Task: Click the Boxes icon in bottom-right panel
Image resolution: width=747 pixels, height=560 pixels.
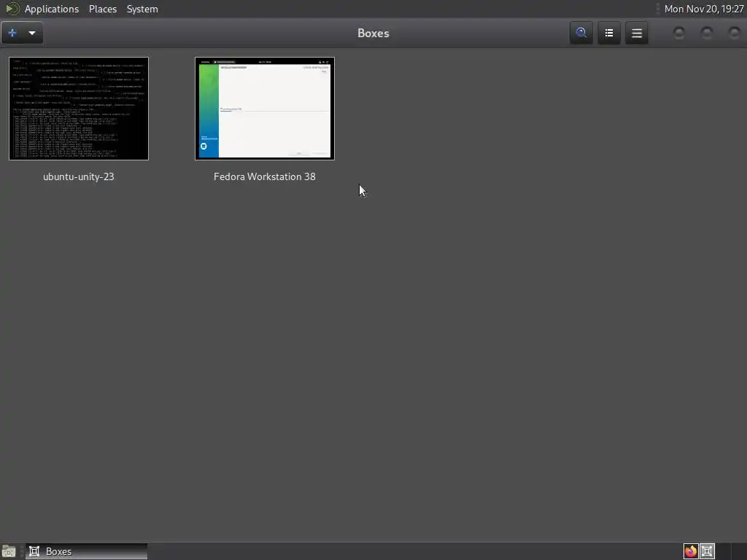Action: click(x=707, y=551)
